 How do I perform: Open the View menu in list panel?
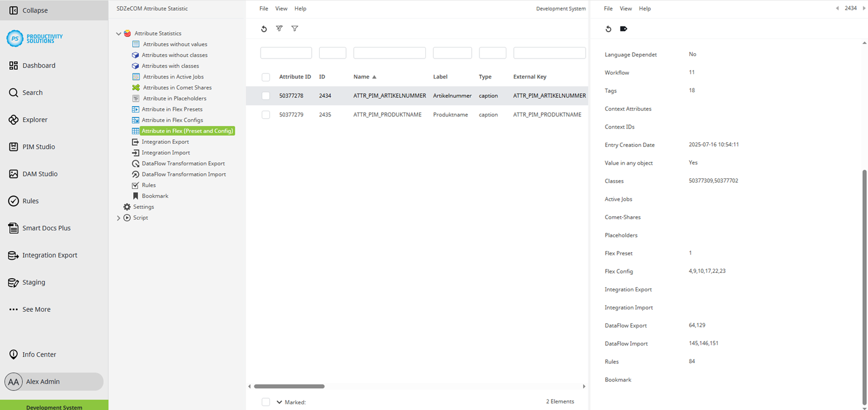(x=281, y=9)
